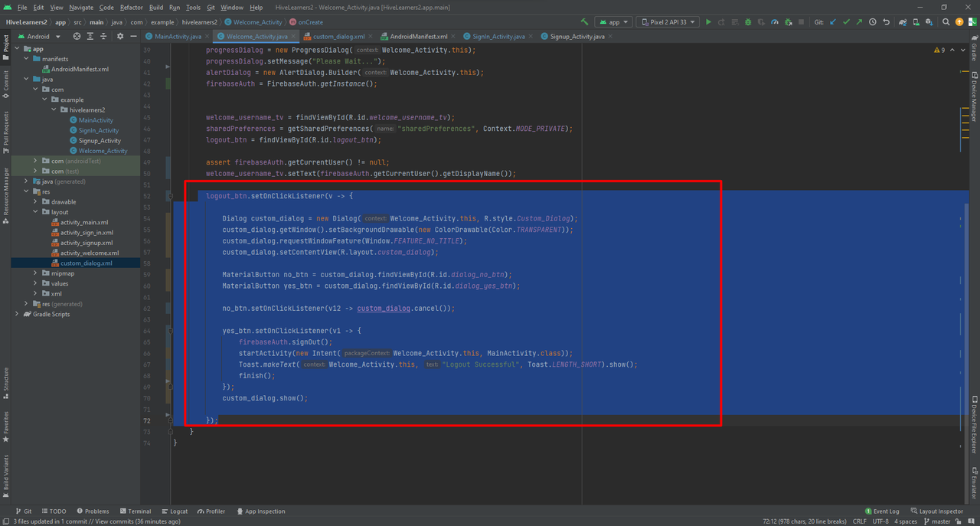The height and width of the screenshot is (526, 980).
Task: Open the Event Log
Action: 882,511
